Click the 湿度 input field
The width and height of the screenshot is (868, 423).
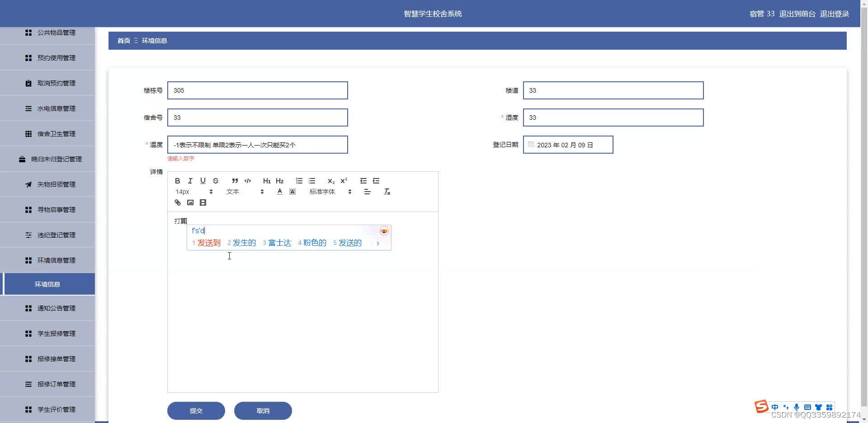(613, 117)
